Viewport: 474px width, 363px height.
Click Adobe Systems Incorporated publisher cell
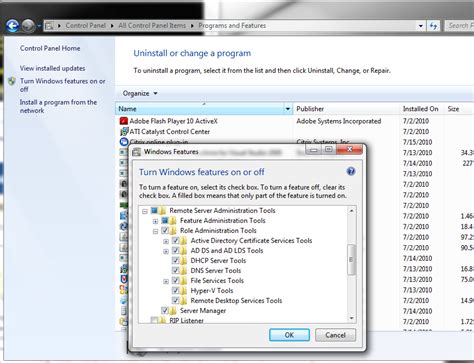[x=339, y=121]
